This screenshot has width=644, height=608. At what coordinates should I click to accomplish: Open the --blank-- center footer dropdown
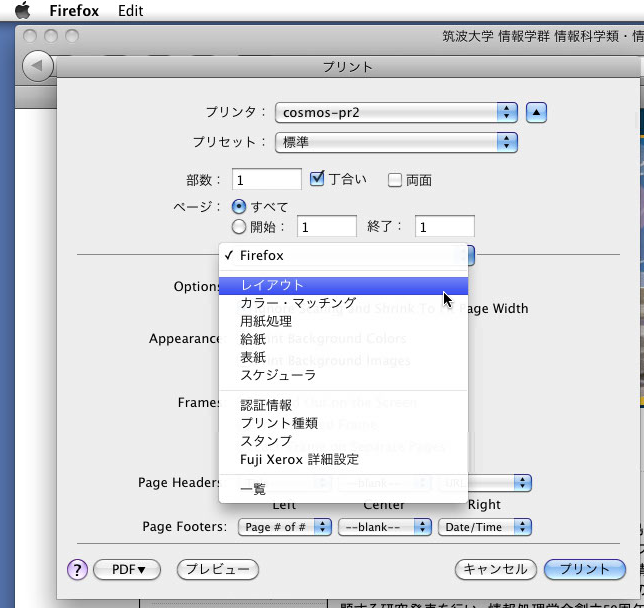pos(384,527)
